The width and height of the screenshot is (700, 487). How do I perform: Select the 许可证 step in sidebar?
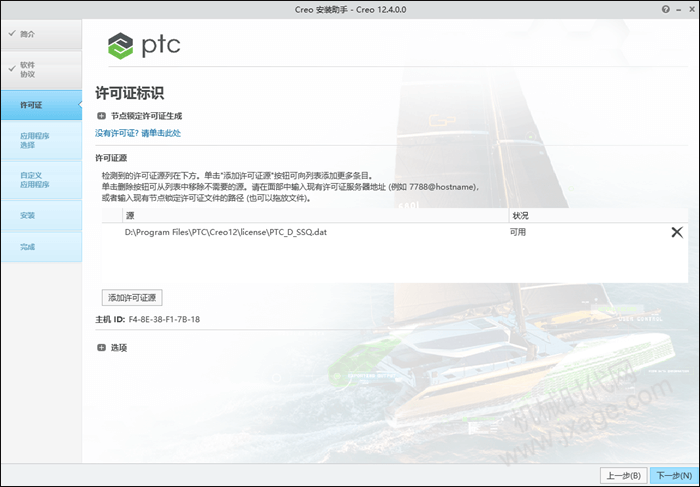tap(42, 105)
